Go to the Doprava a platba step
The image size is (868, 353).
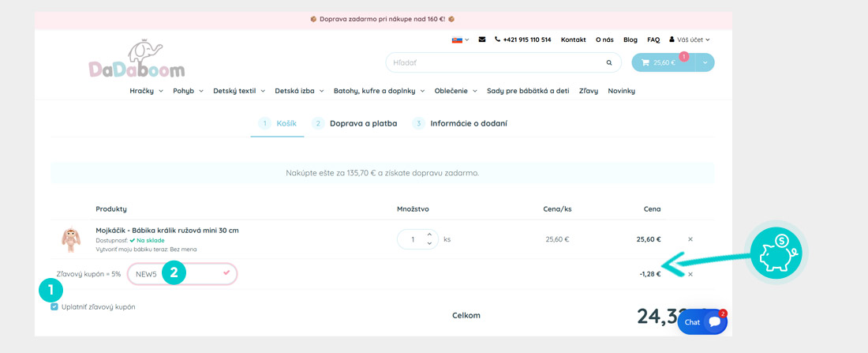(x=363, y=123)
